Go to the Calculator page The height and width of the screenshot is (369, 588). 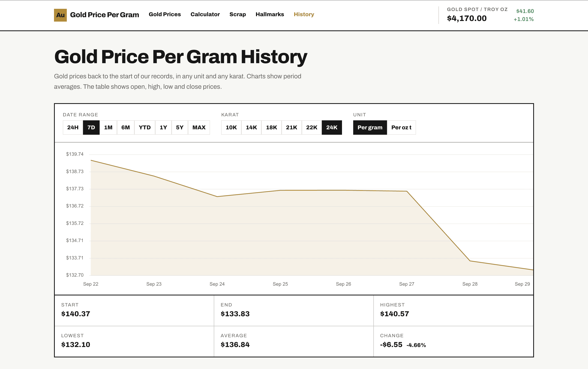[x=205, y=14]
